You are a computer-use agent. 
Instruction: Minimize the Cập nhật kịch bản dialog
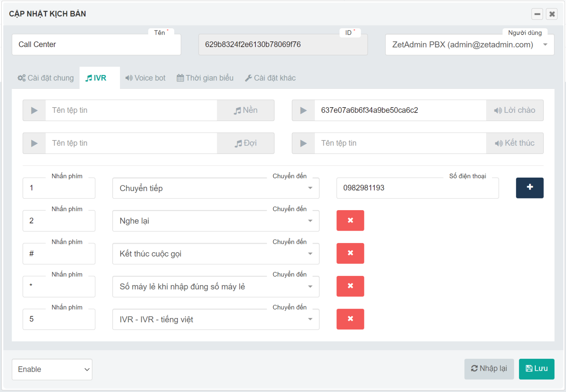click(537, 14)
